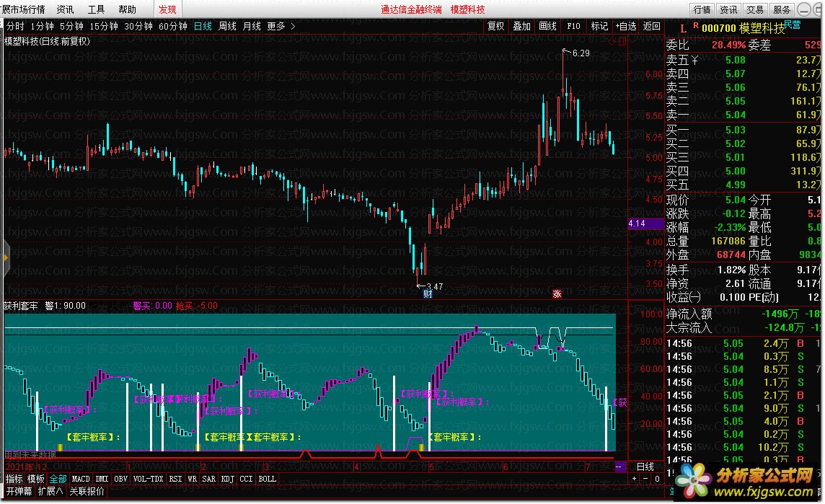Expand the 扩展∧ panel

(50, 491)
